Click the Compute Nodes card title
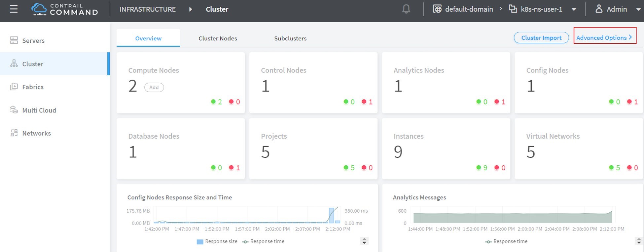 [154, 70]
